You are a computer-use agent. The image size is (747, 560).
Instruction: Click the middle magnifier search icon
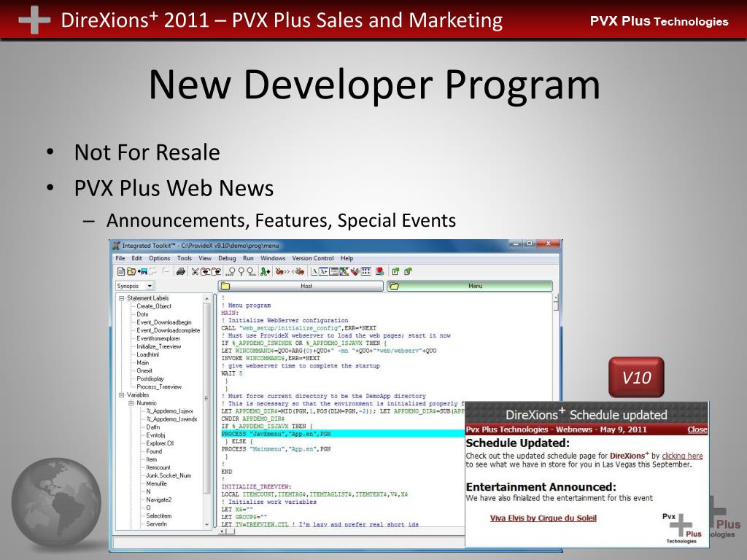click(x=241, y=271)
